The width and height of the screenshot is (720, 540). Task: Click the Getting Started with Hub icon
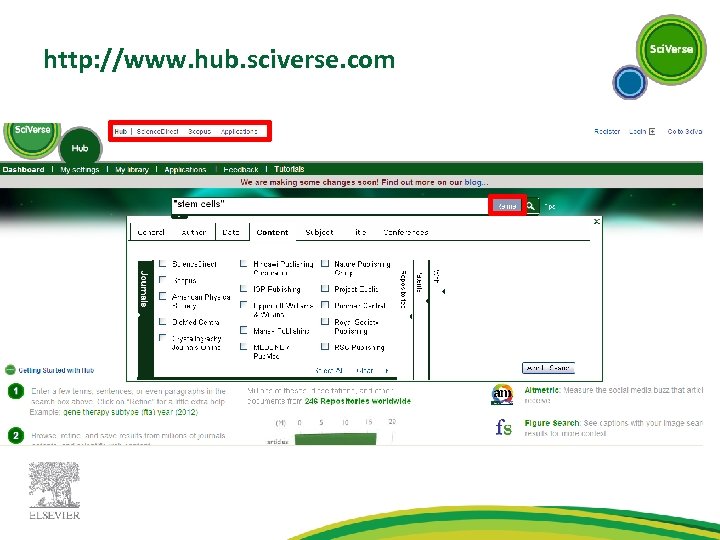pyautogui.click(x=10, y=370)
